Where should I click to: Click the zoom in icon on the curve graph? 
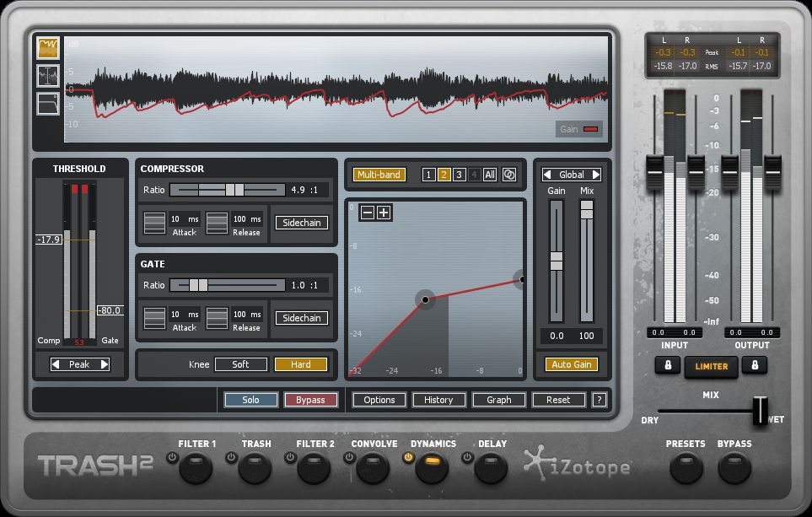[384, 212]
